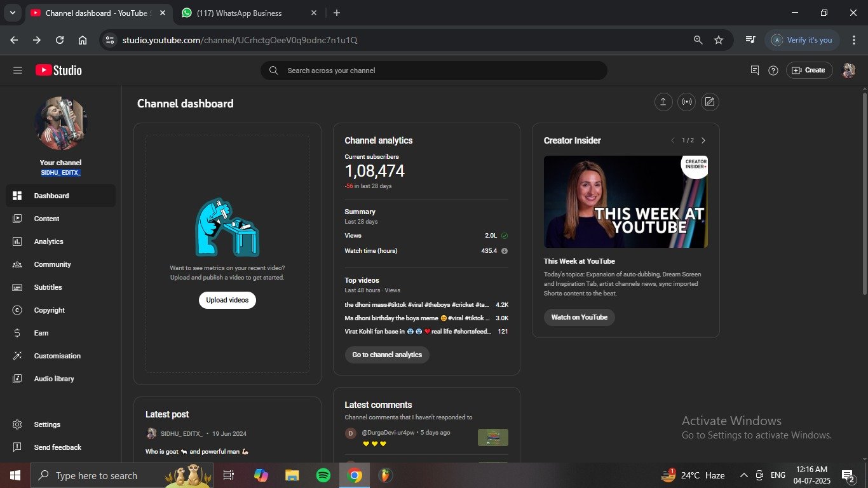The image size is (868, 488).
Task: Open the Chrome three-dot menu
Action: click(x=854, y=40)
